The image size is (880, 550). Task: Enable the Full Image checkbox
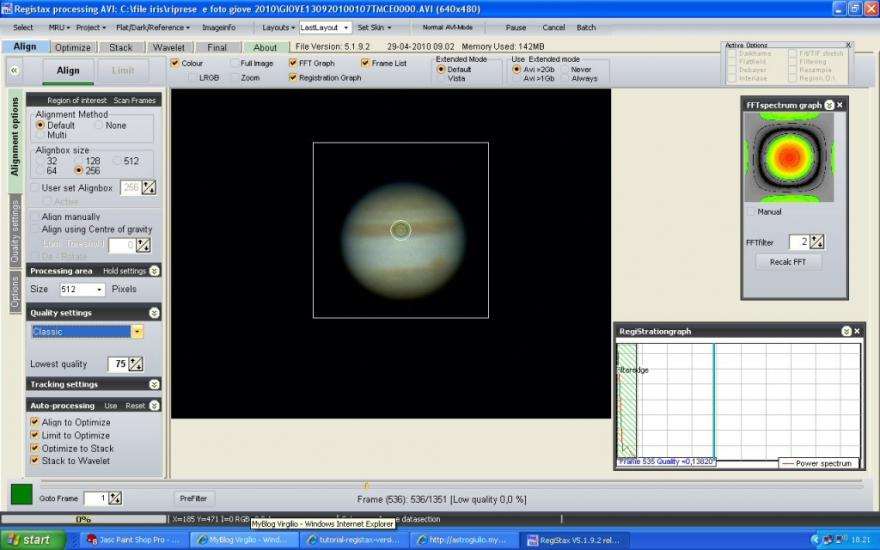coord(234,63)
